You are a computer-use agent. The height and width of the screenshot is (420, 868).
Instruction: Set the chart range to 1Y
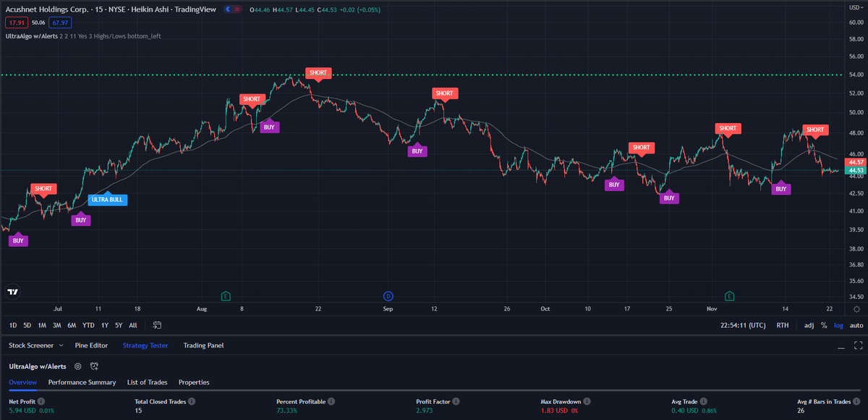(x=105, y=325)
